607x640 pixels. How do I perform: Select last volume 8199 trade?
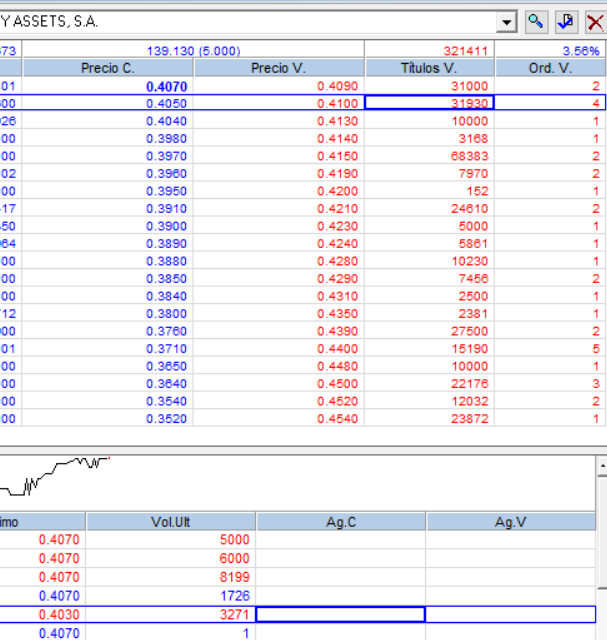tap(234, 578)
